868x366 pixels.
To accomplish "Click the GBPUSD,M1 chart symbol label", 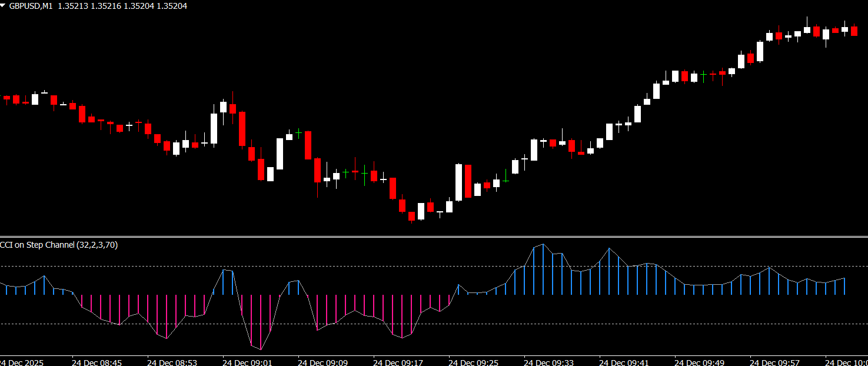I will coord(30,5).
